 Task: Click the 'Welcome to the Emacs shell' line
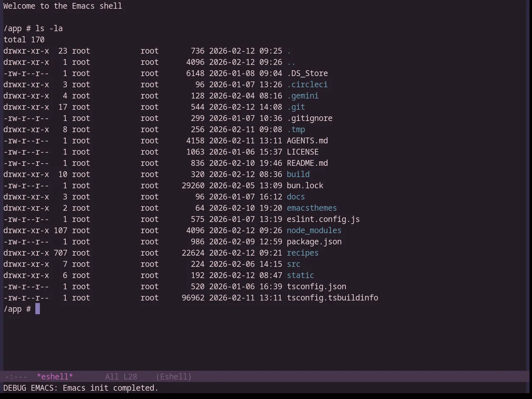click(63, 6)
